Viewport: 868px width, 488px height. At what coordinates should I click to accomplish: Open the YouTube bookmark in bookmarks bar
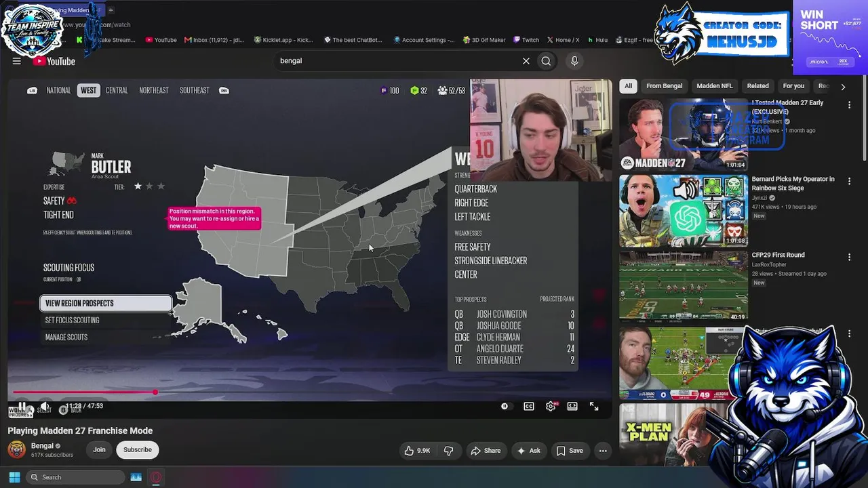(161, 40)
